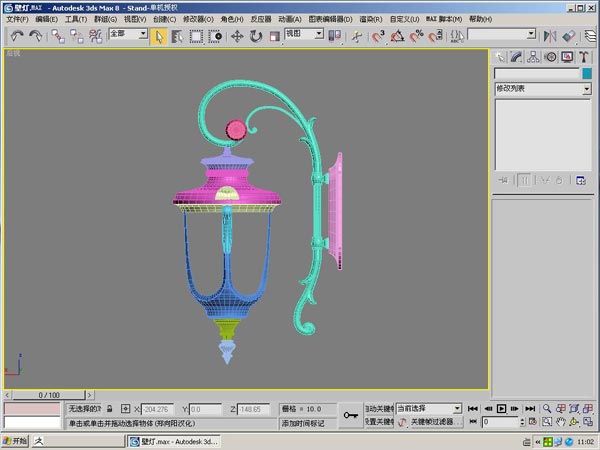Open the Mirror tool
600x450 pixels.
coord(550,36)
